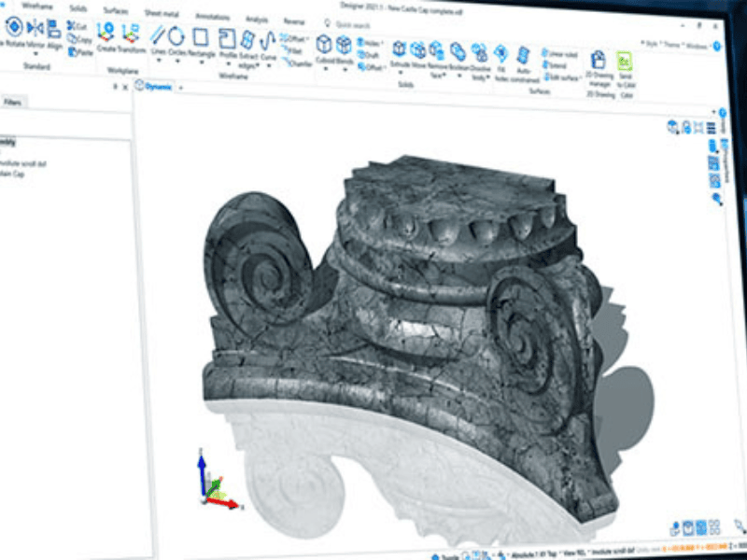Click the Copy button
747x560 pixels.
click(x=80, y=39)
